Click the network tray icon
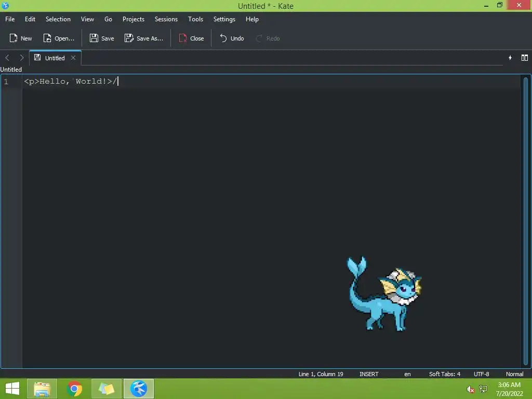The width and height of the screenshot is (532, 399). pos(483,389)
